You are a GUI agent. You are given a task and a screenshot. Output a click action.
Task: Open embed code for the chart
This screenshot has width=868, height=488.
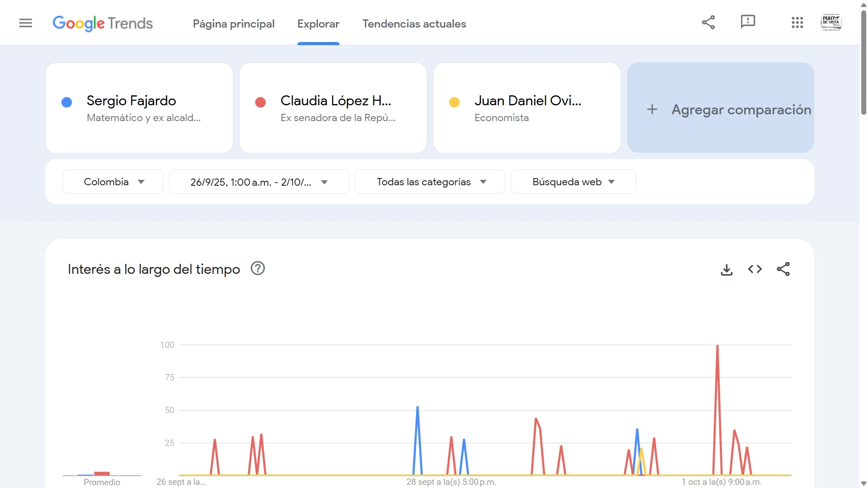pyautogui.click(x=755, y=269)
